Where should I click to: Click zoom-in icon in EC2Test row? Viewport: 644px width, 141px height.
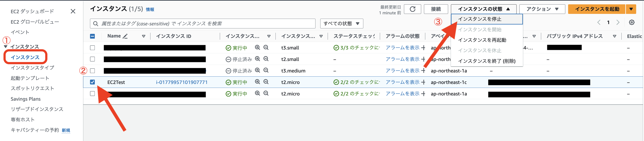click(257, 82)
